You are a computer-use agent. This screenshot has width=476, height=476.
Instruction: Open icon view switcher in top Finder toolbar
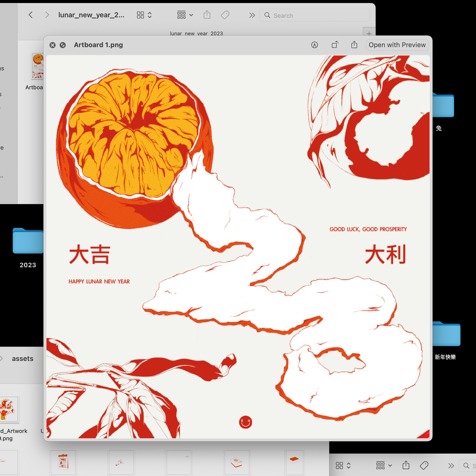coord(144,15)
